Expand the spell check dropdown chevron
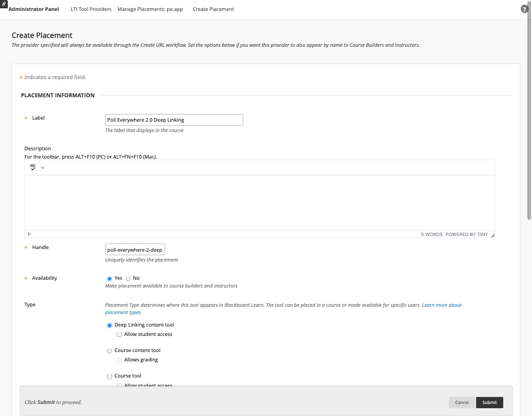Screen dimensions: 532x416 pos(43,167)
